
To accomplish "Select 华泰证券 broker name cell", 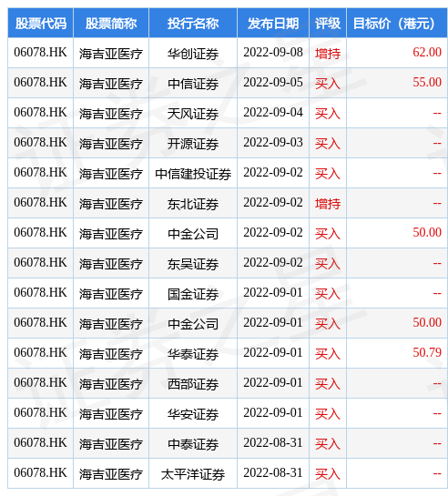I will tap(193, 354).
